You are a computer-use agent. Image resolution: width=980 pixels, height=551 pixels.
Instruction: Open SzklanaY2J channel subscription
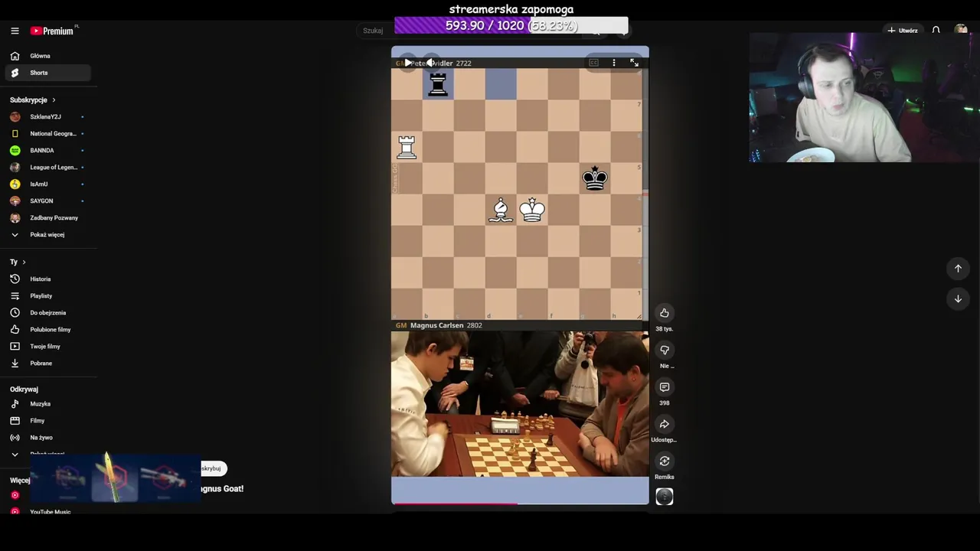click(x=47, y=117)
